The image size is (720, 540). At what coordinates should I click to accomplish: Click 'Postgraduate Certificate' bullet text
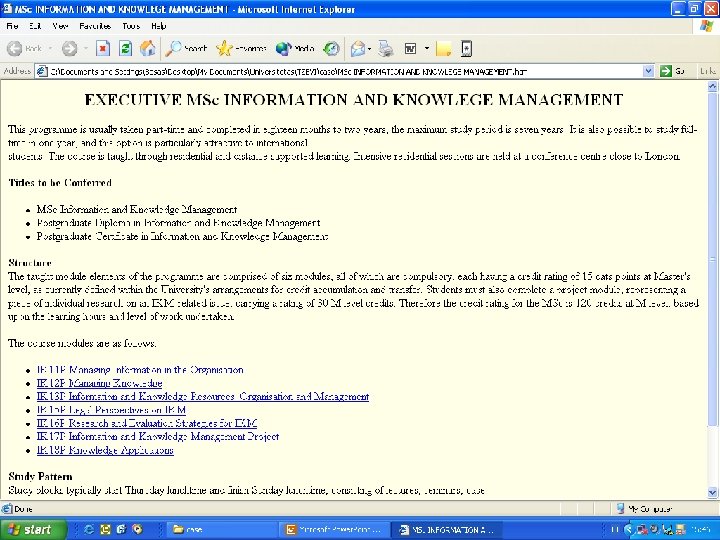(x=182, y=236)
